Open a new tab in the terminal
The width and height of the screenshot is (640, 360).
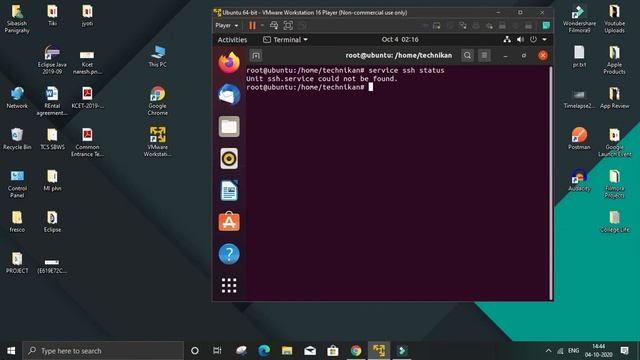click(x=256, y=56)
